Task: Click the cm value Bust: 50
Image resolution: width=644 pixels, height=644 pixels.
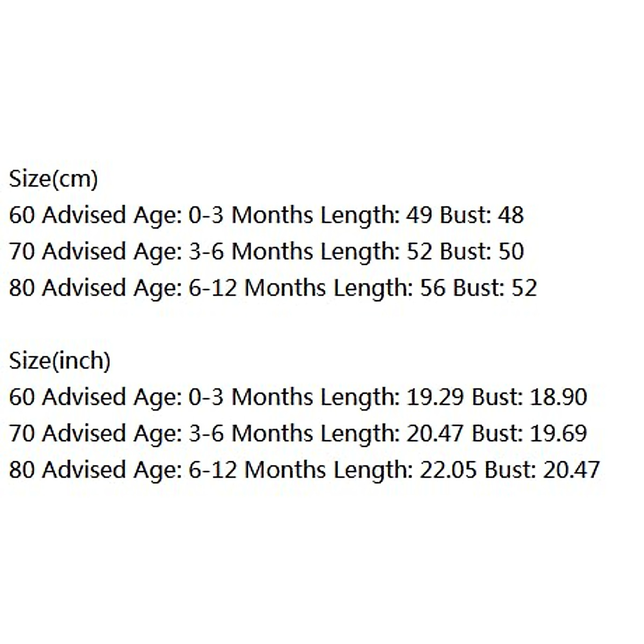Action: tap(481, 252)
